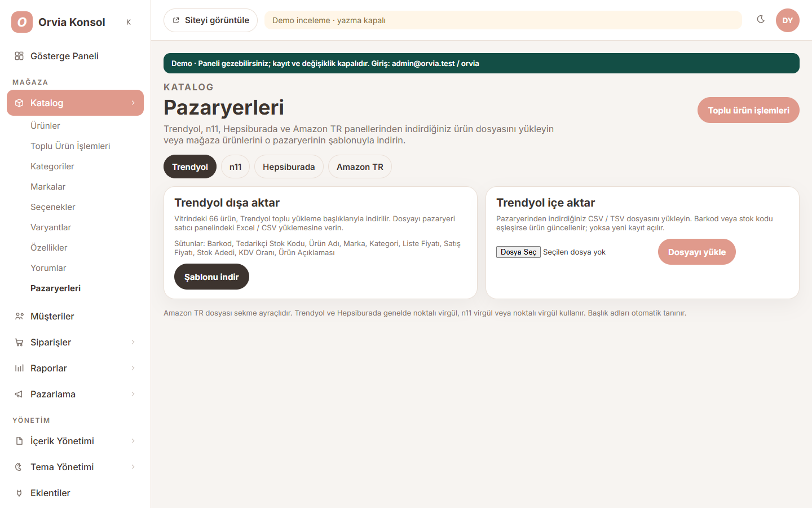This screenshot has width=812, height=508.
Task: Click the Gösterge Paneli menu label
Action: pyautogui.click(x=64, y=56)
